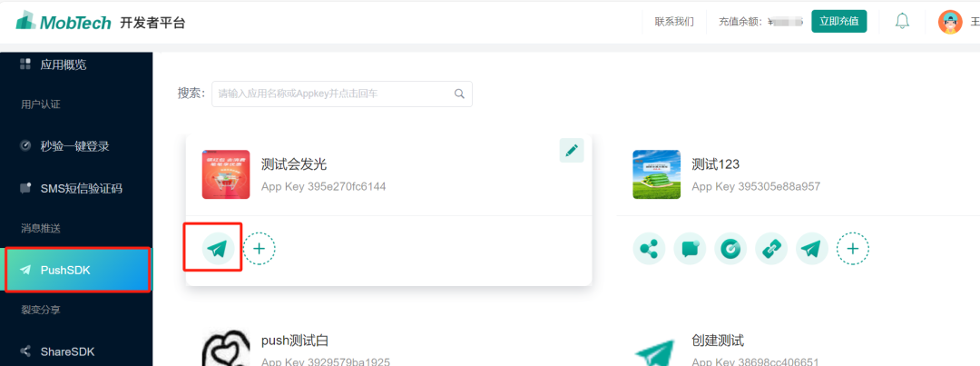This screenshot has width=980, height=366.
Task: Click the app name 创建测试
Action: pos(718,341)
